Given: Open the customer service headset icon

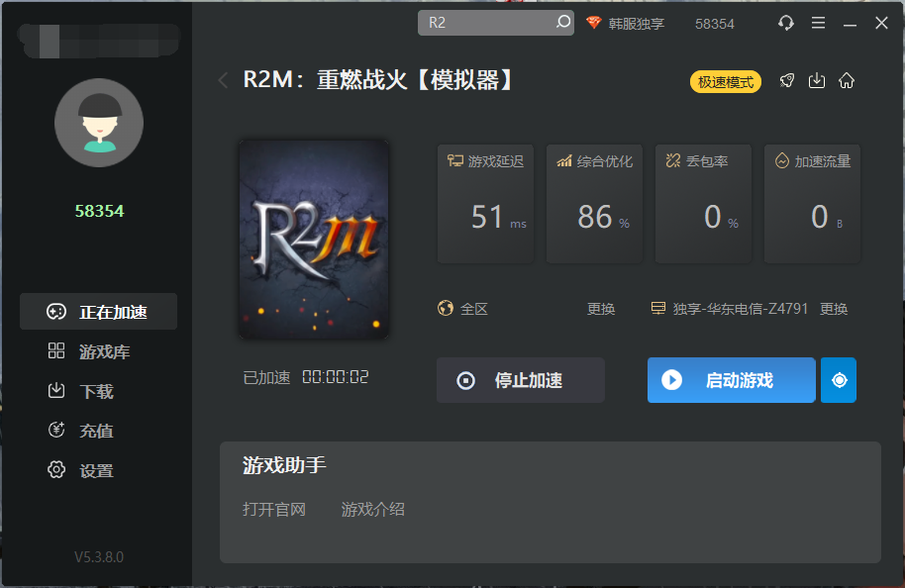Looking at the screenshot, I should (785, 23).
